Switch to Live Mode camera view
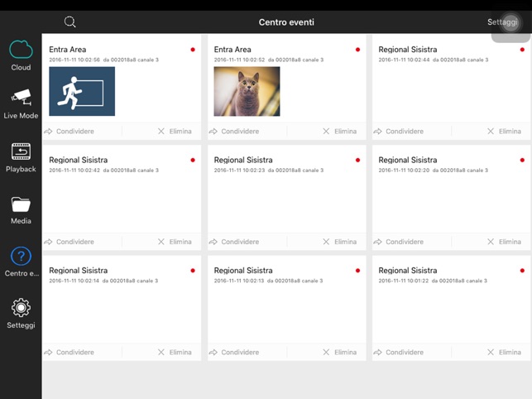 tap(21, 104)
